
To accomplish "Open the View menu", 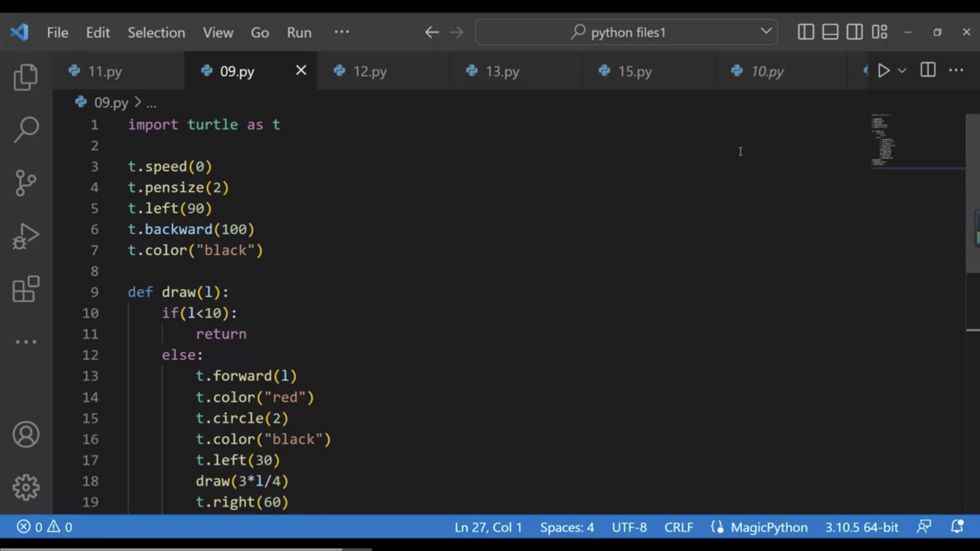I will tap(218, 33).
